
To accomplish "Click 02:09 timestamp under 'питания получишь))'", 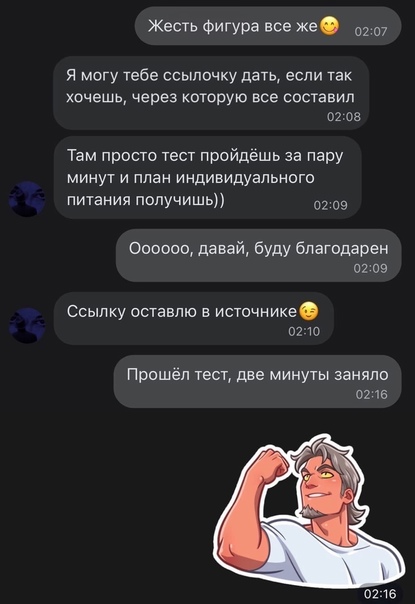I will 331,205.
